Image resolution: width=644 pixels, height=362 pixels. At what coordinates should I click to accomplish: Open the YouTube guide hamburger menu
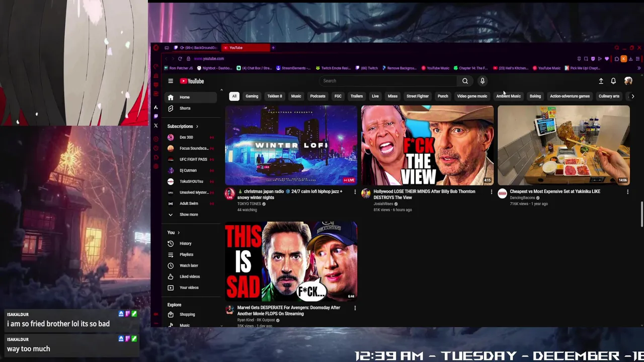[171, 81]
